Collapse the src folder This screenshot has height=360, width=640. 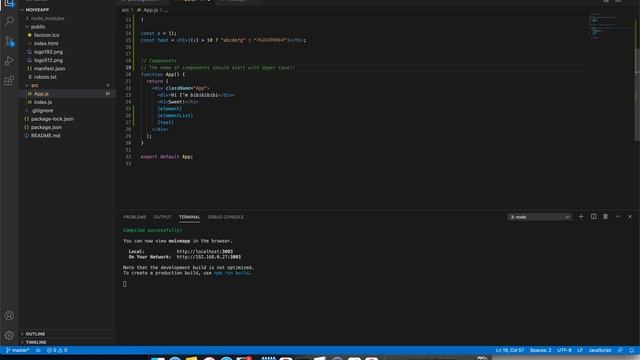(x=35, y=85)
